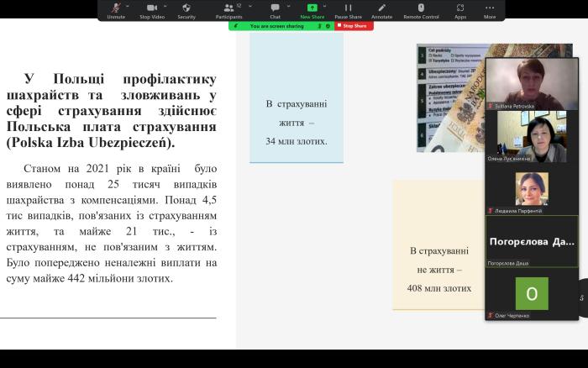
Task: Click Олег Черненко's green avatar tile
Action: (531, 293)
